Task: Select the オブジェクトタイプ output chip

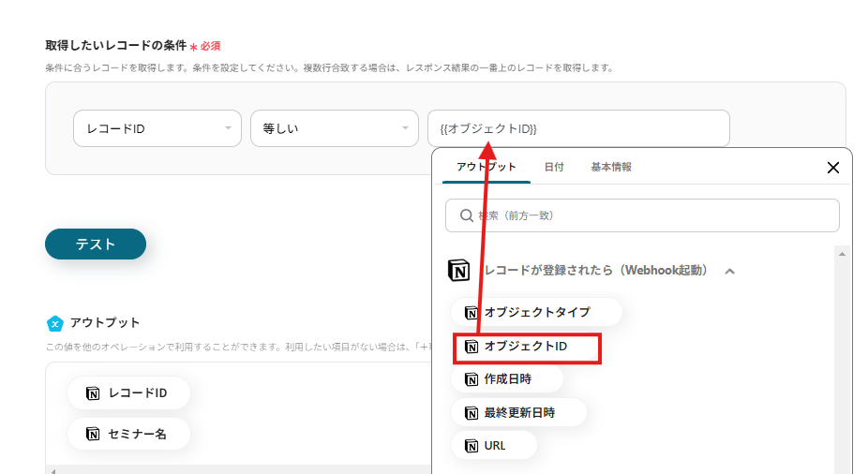Action: (536, 313)
